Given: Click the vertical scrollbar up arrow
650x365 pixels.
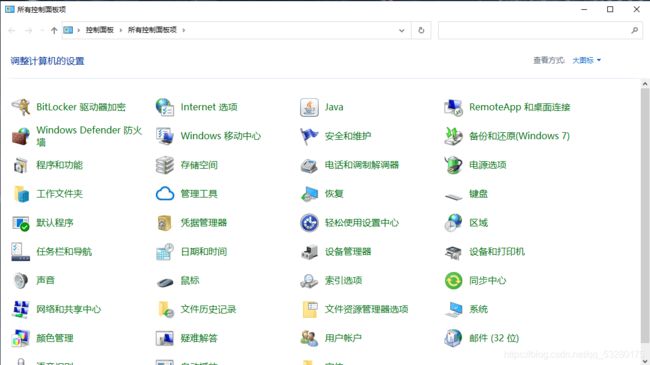Looking at the screenshot, I should pyautogui.click(x=645, y=84).
